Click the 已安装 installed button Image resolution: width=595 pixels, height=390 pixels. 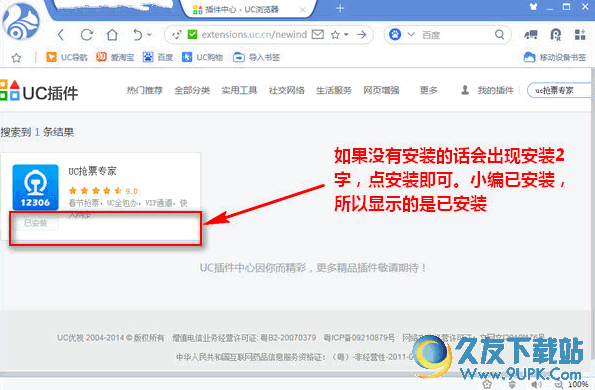click(35, 223)
